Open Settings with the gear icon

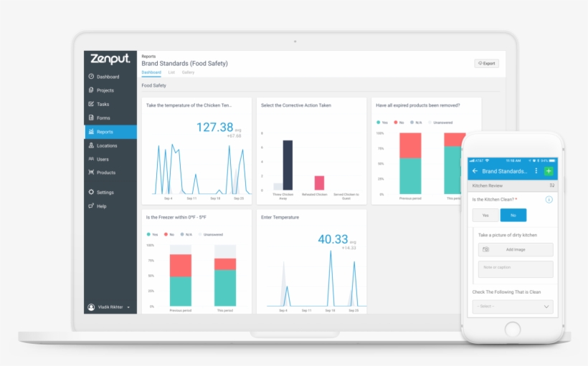[x=105, y=193]
